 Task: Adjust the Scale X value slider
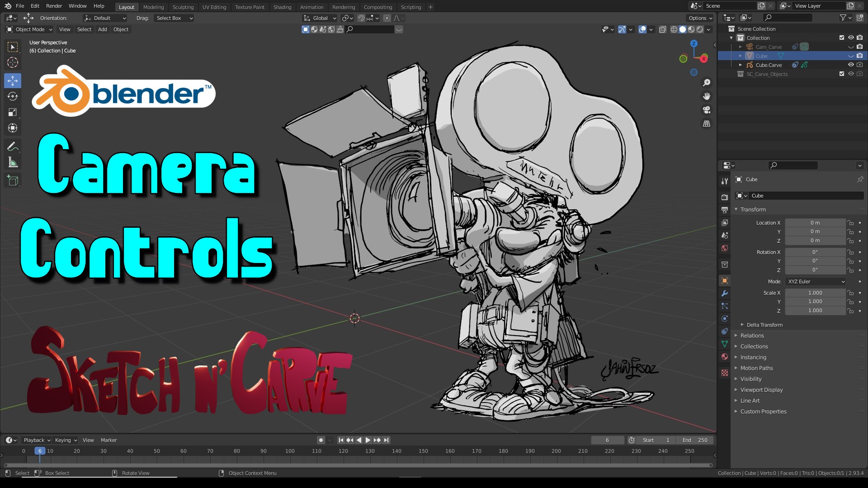pyautogui.click(x=815, y=293)
